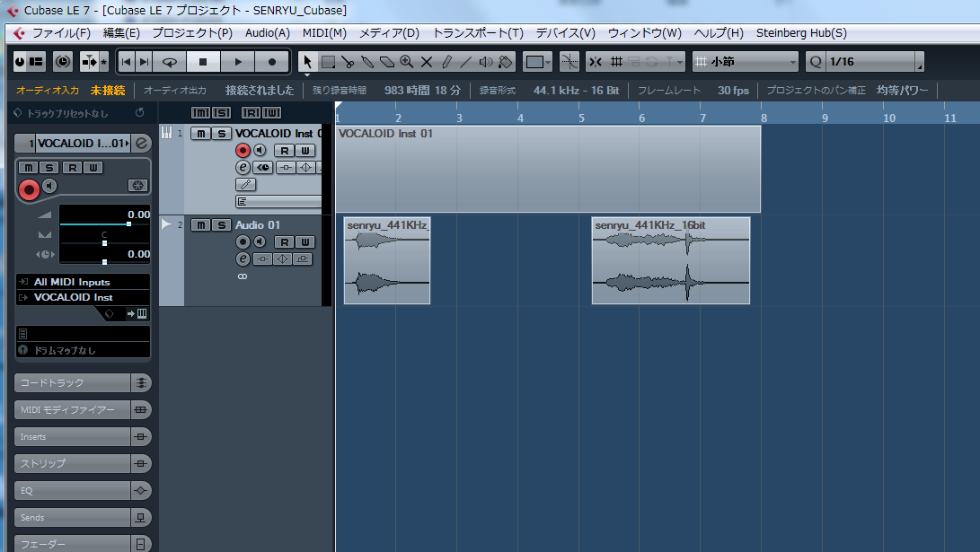Mute the VOCALOID Inst track in track list
Screen dimensions: 980x552
coord(200,134)
